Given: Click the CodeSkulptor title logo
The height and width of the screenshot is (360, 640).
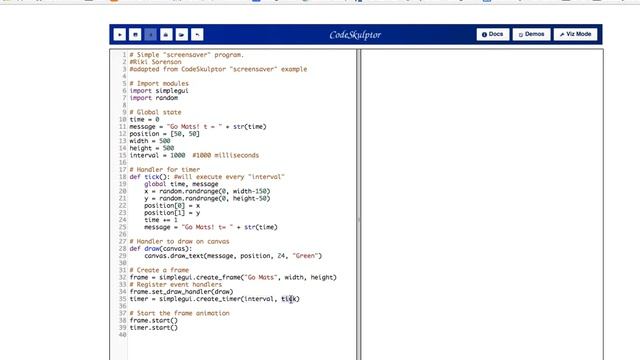Looking at the screenshot, I should pyautogui.click(x=355, y=35).
